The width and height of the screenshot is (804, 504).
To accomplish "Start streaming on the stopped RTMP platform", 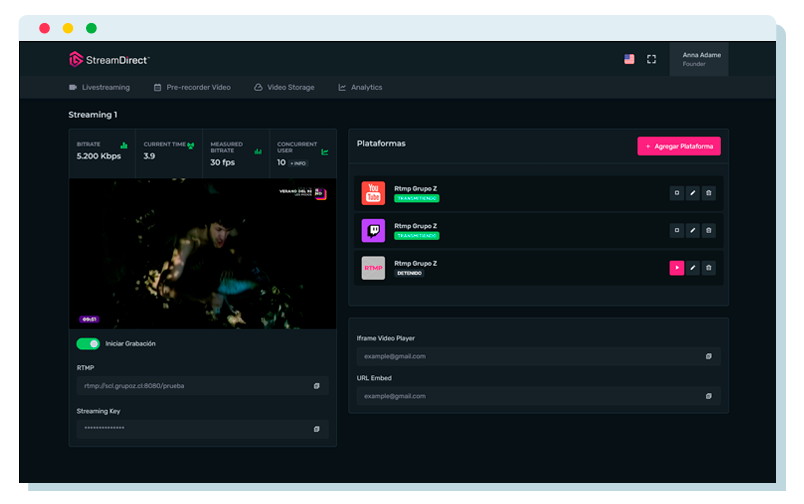I will (x=677, y=268).
